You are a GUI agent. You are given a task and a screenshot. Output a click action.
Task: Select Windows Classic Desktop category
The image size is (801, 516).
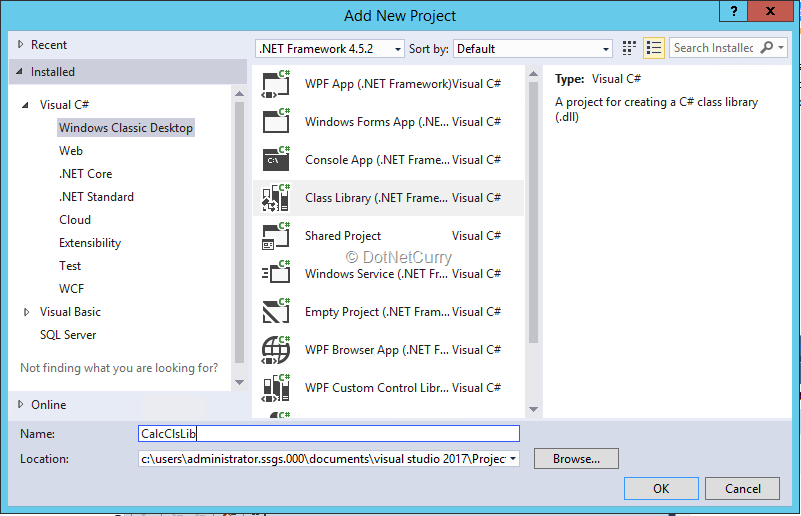click(x=126, y=128)
